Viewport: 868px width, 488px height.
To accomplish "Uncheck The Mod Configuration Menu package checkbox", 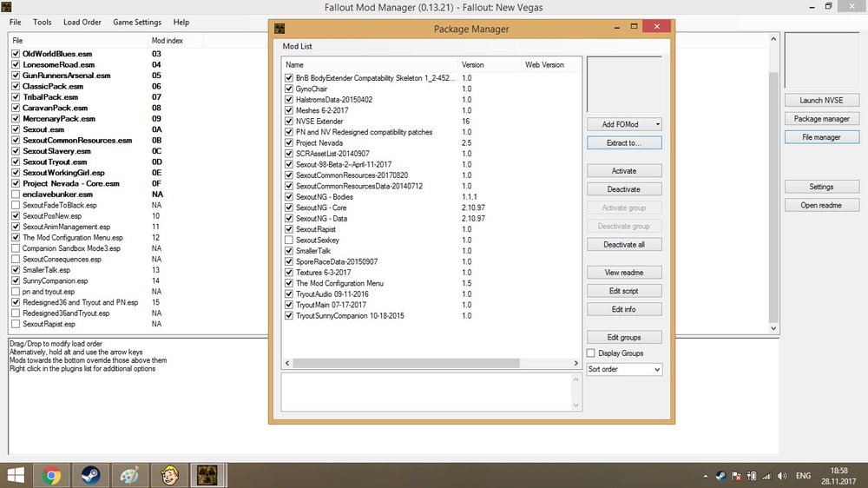I will [x=289, y=283].
